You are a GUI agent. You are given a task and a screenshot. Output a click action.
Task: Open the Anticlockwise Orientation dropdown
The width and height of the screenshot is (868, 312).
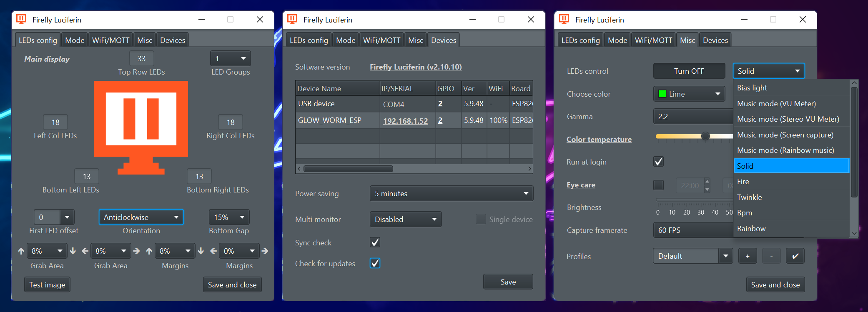coord(141,217)
